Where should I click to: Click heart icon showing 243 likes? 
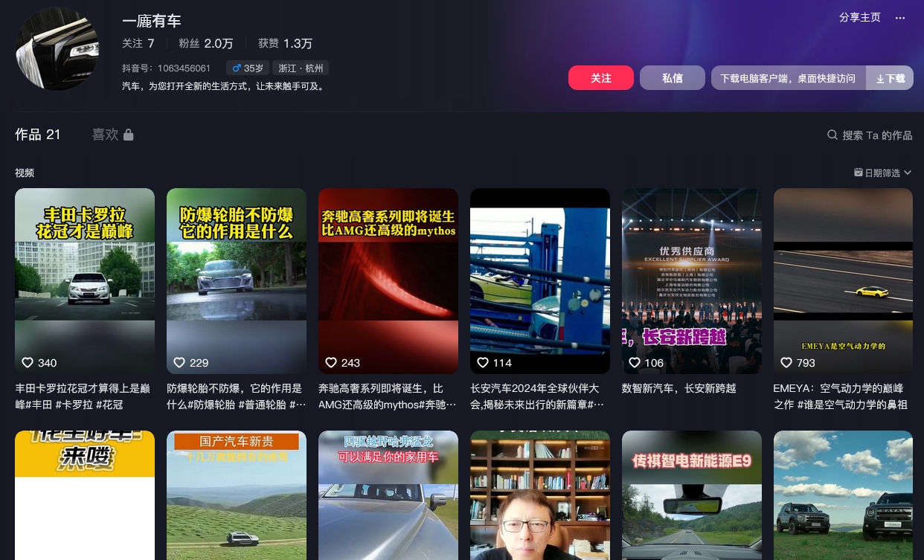click(x=331, y=363)
